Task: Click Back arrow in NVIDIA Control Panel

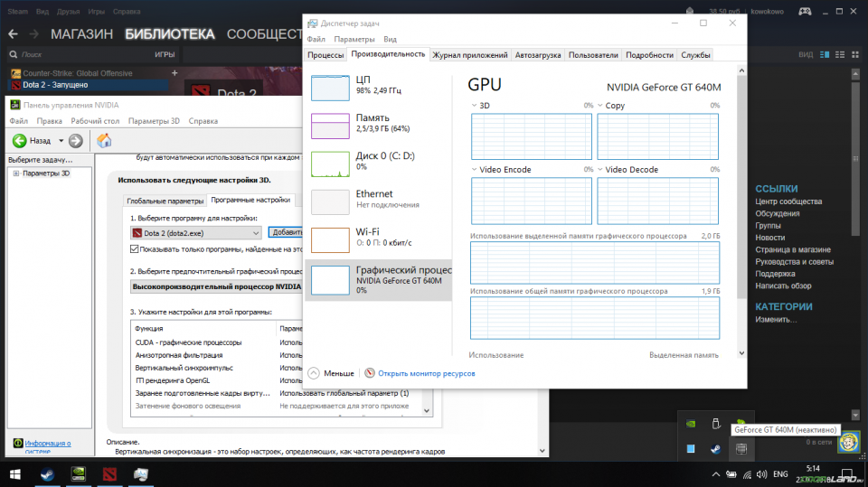Action: tap(19, 141)
